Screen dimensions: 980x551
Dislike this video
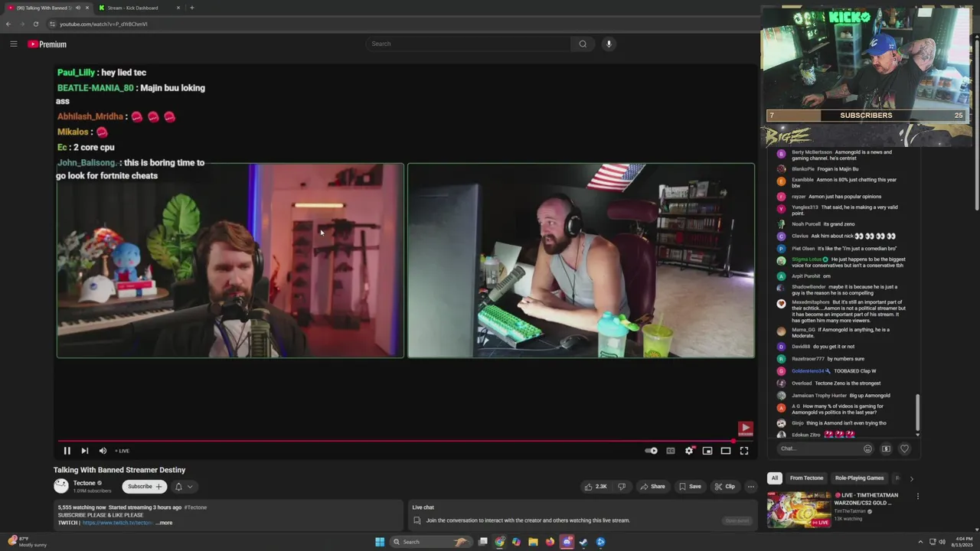pos(622,486)
